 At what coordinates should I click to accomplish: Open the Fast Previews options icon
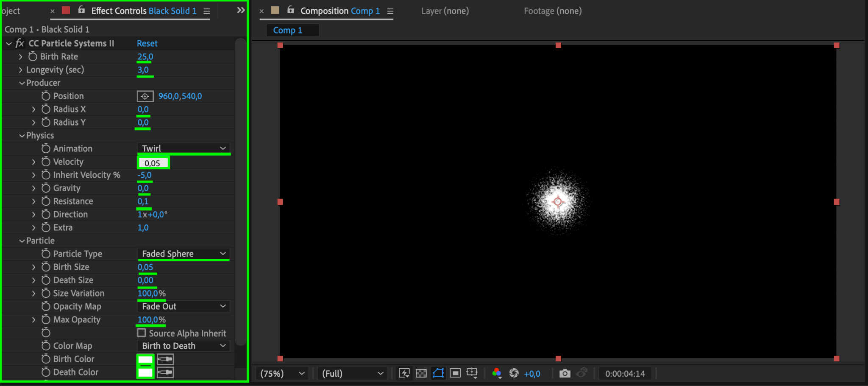coord(404,373)
